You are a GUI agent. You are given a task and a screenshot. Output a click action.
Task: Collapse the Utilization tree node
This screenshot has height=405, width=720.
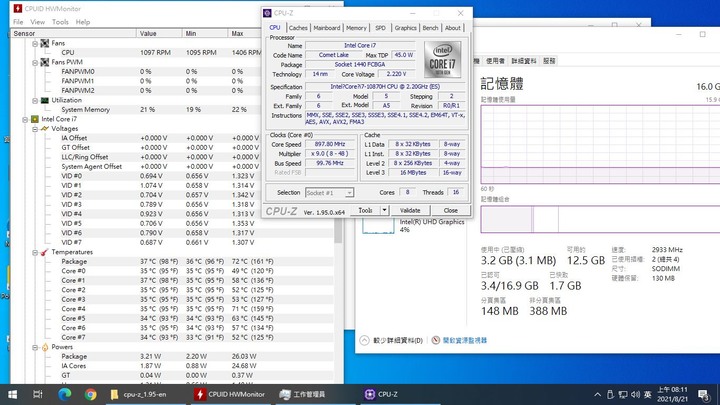35,100
